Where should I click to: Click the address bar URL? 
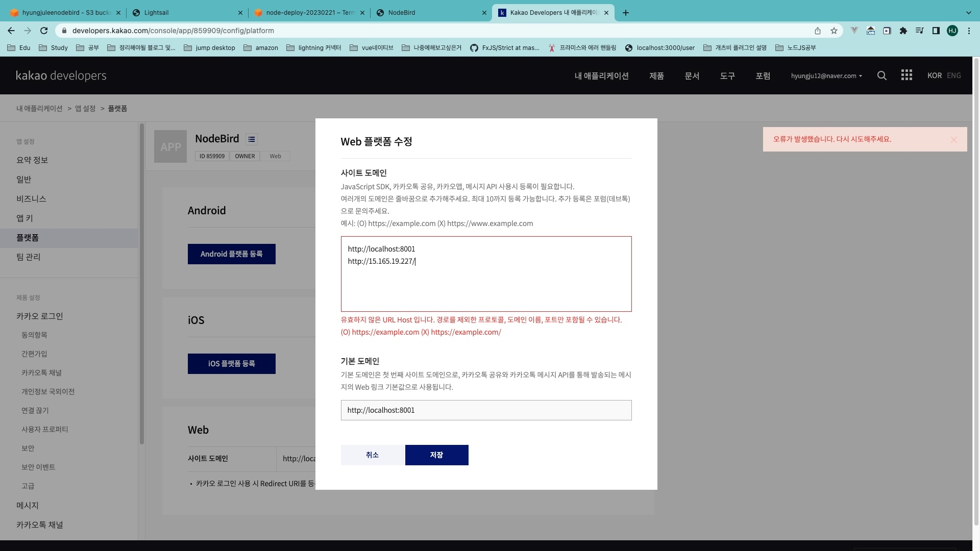[x=173, y=31]
